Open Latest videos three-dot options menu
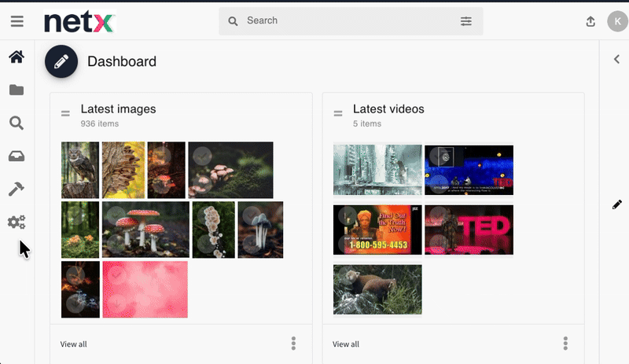 tap(565, 344)
